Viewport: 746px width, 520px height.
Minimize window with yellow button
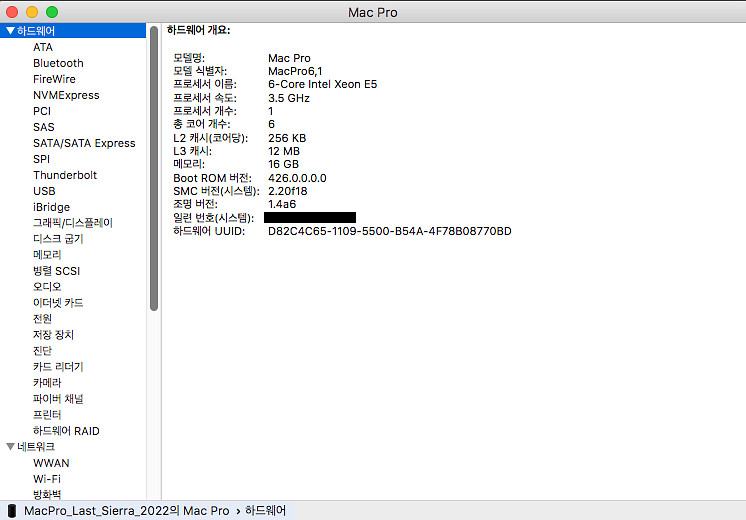click(x=32, y=12)
